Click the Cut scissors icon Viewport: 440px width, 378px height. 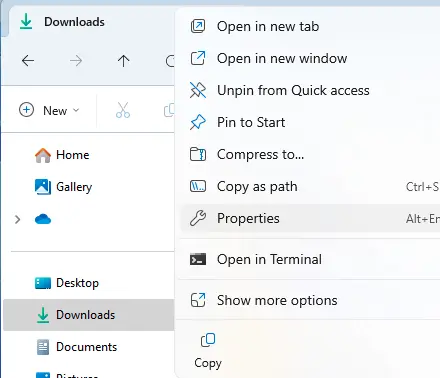(x=123, y=110)
